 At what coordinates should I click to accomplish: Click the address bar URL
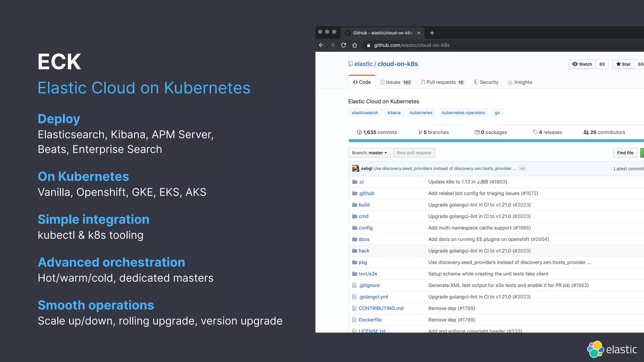click(x=412, y=45)
